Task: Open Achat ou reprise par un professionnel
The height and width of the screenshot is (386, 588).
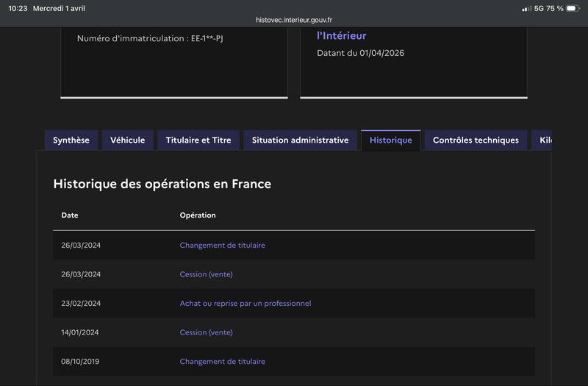Action: pyautogui.click(x=245, y=304)
